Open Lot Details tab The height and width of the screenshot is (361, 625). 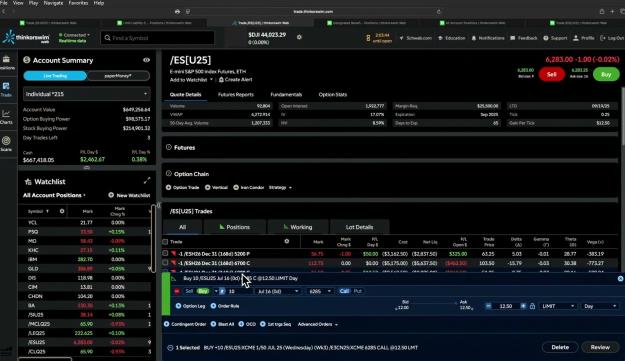tap(360, 227)
